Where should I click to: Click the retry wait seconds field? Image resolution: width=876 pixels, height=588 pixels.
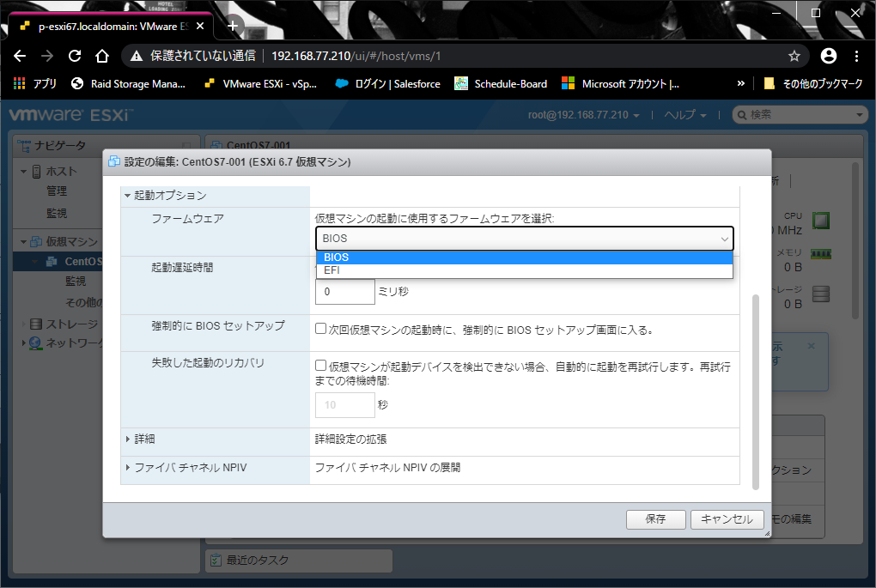pyautogui.click(x=344, y=405)
